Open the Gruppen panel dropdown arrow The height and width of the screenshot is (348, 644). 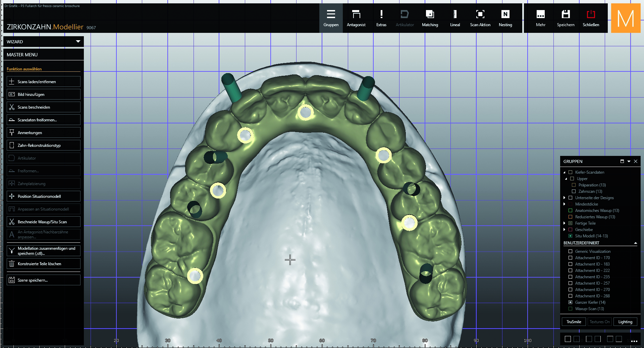(629, 161)
